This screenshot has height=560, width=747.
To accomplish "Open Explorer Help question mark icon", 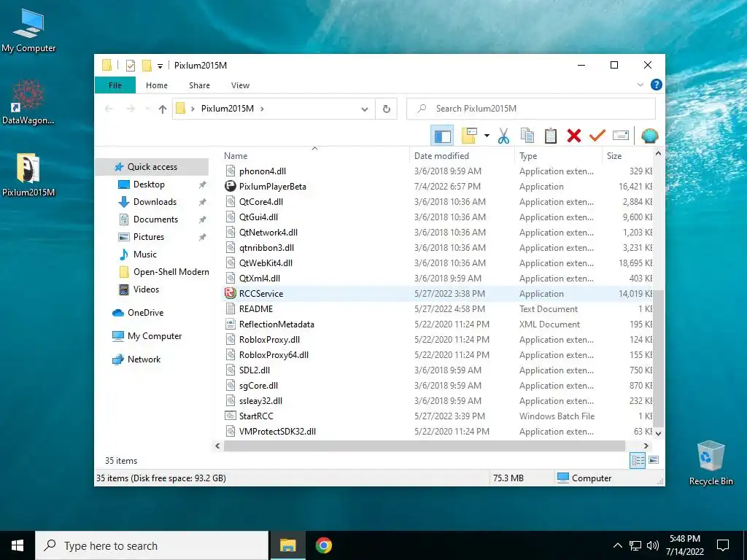I will pyautogui.click(x=656, y=85).
